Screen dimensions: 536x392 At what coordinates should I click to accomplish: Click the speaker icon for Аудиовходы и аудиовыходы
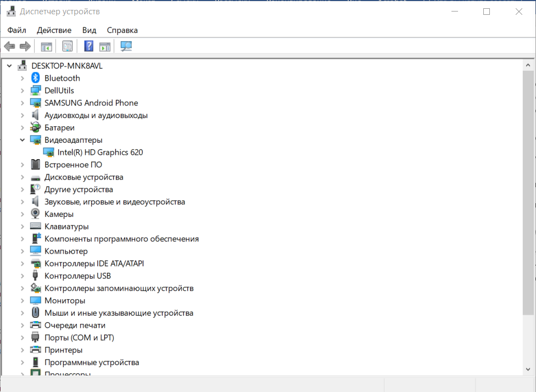tap(36, 115)
